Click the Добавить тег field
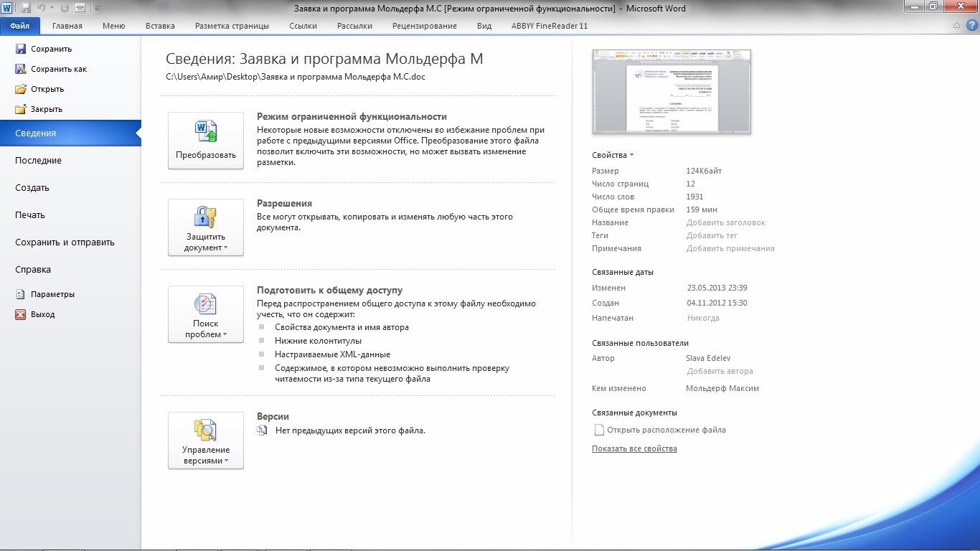The width and height of the screenshot is (980, 551). pyautogui.click(x=712, y=235)
